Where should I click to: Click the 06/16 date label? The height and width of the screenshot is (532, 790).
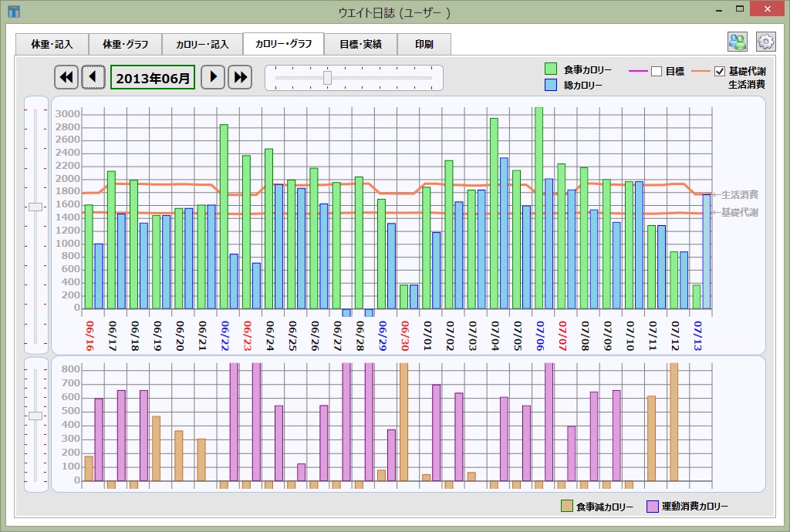coord(89,335)
